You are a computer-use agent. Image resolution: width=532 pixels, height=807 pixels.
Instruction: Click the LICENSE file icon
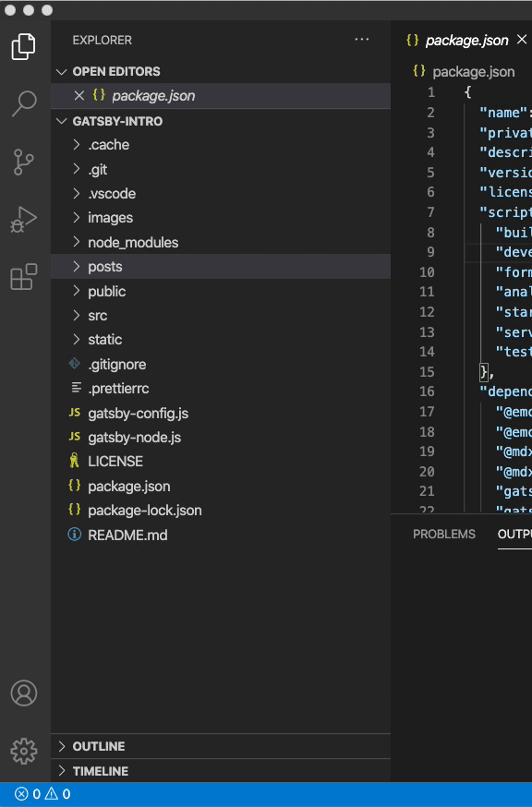74,461
